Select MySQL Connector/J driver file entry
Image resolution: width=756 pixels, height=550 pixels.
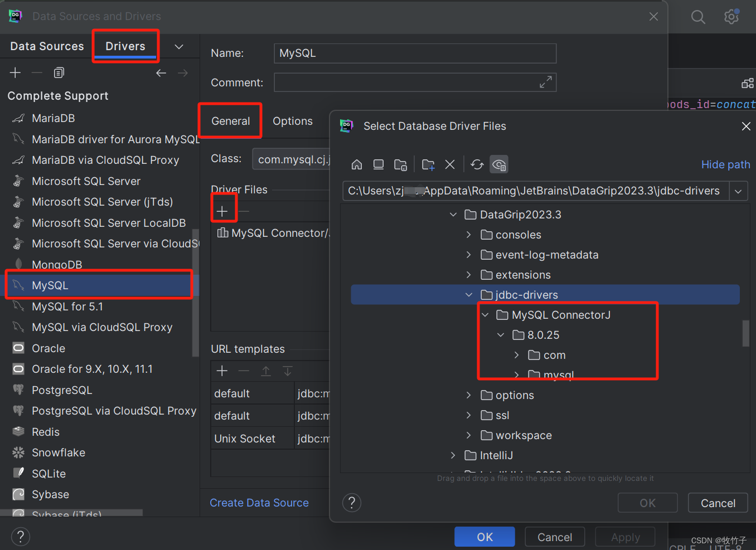pyautogui.click(x=273, y=233)
